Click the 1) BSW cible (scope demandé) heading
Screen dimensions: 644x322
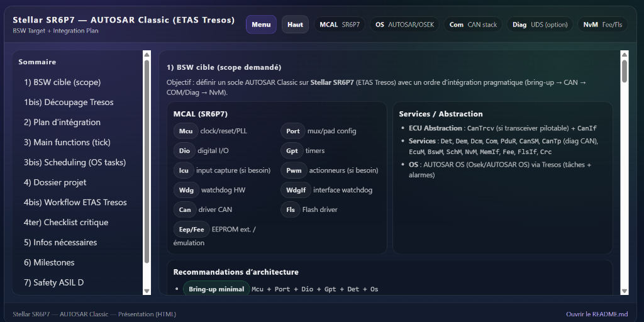coord(224,67)
